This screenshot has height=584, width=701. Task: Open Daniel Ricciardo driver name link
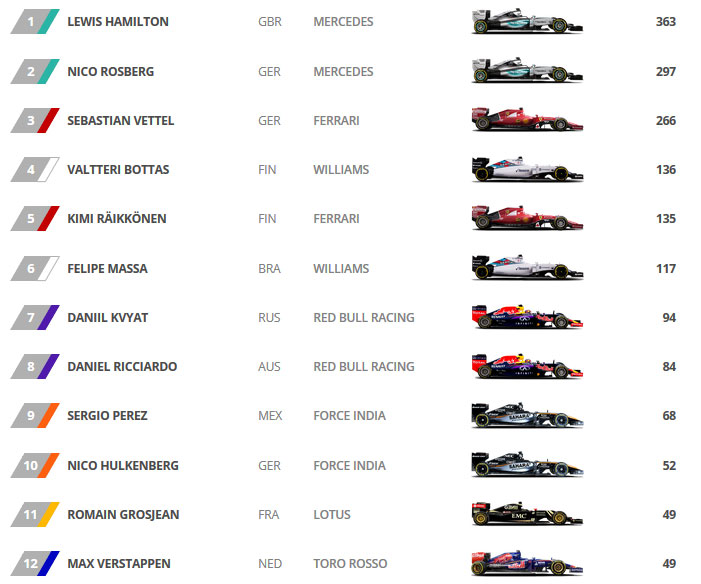(x=122, y=367)
